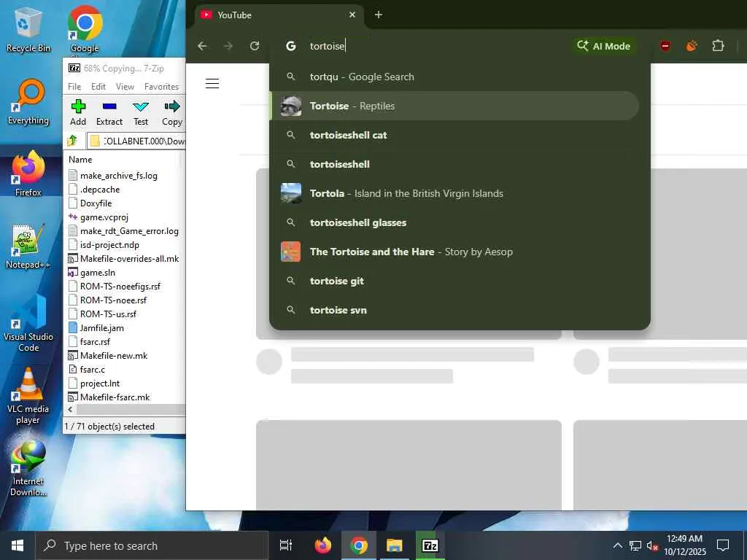Open the Edit menu in 7-Zip
Image resolution: width=747 pixels, height=560 pixels.
click(x=98, y=86)
